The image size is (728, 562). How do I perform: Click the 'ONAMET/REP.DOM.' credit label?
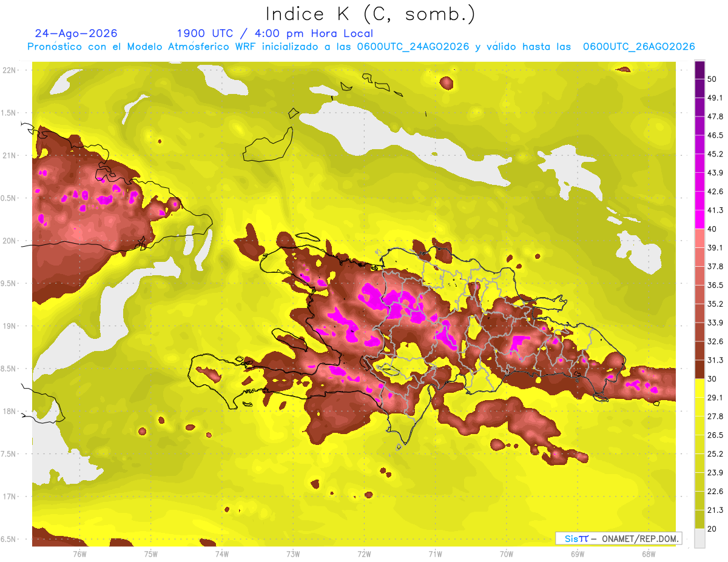tap(640, 538)
